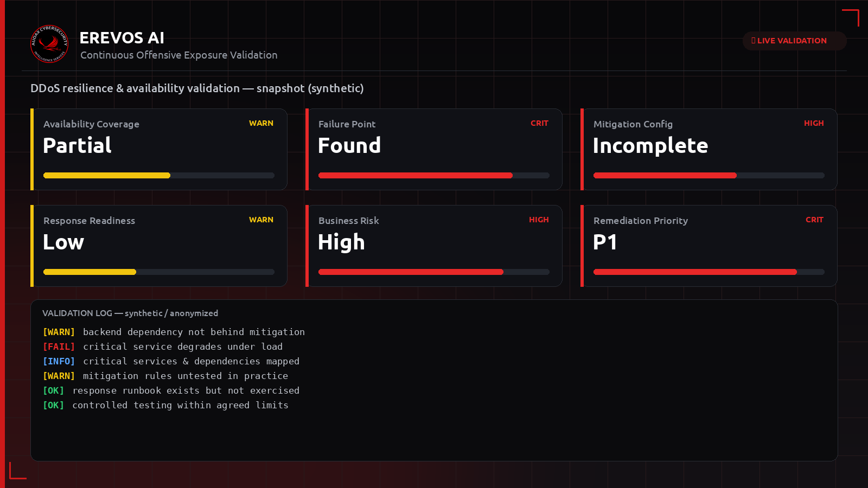Viewport: 868px width, 488px height.
Task: Click the CRIT tag on Failure Point
Action: (x=539, y=124)
